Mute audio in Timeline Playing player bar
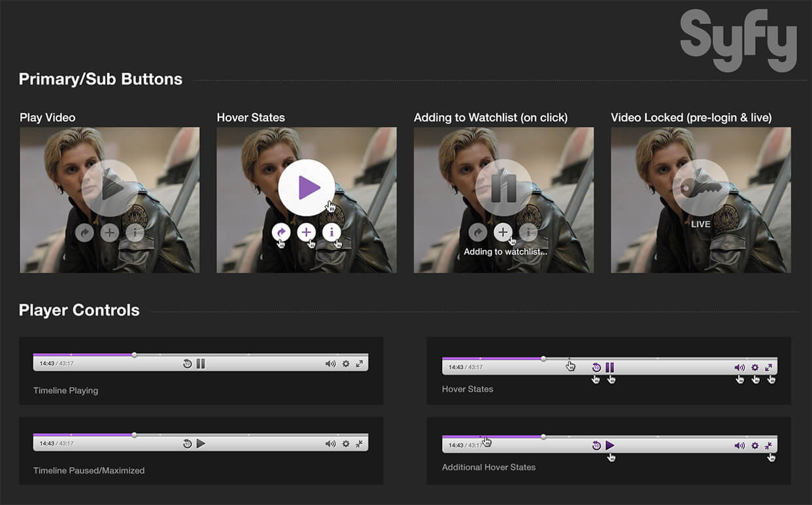812x505 pixels. click(x=331, y=363)
